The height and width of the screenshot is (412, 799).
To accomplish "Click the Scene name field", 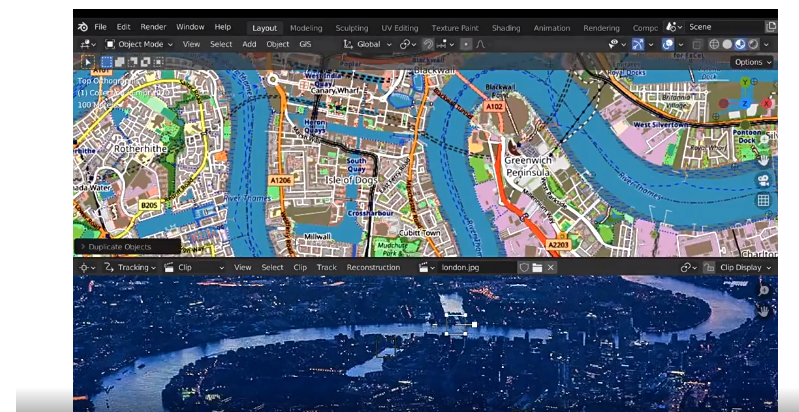I will pyautogui.click(x=724, y=27).
